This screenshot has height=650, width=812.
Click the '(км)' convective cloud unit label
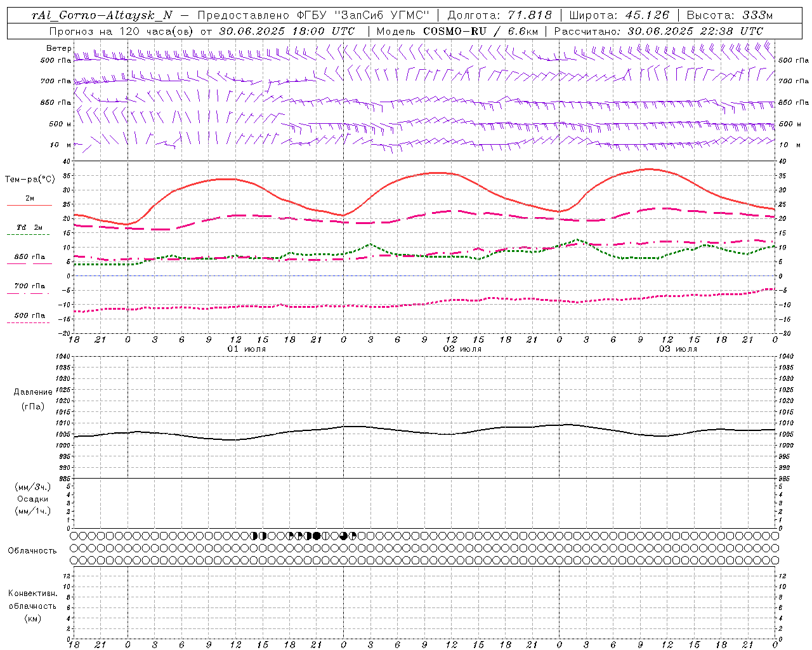click(x=33, y=618)
